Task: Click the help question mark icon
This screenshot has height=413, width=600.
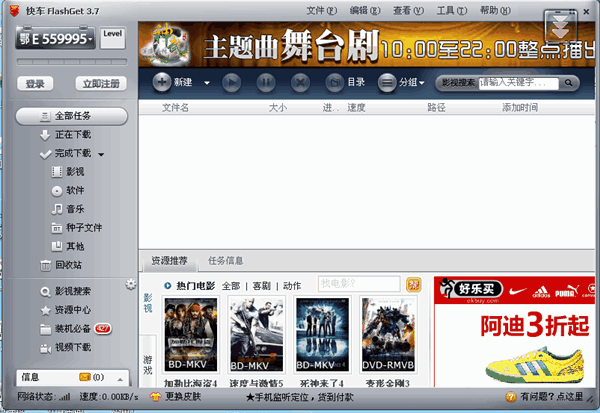Action: 511,397
